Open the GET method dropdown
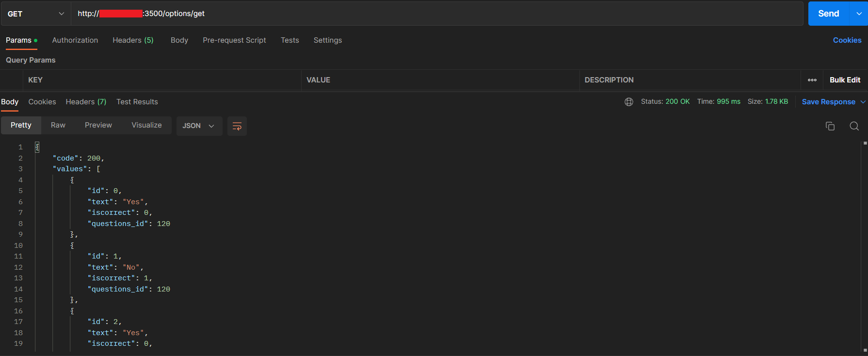Viewport: 868px width, 356px height. (36, 14)
